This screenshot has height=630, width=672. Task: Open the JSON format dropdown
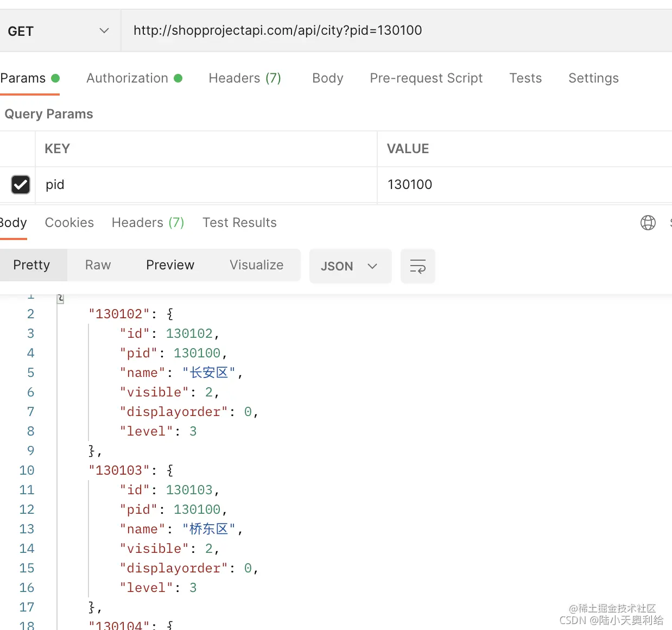pos(350,266)
